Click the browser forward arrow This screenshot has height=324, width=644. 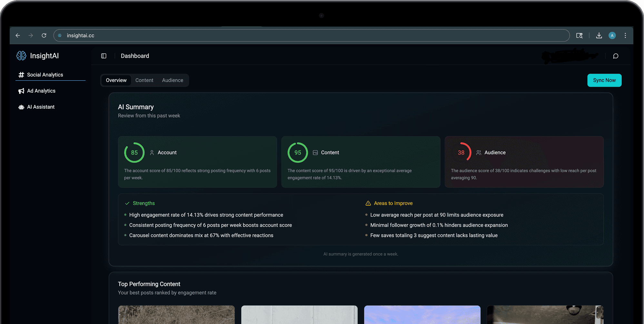(31, 35)
